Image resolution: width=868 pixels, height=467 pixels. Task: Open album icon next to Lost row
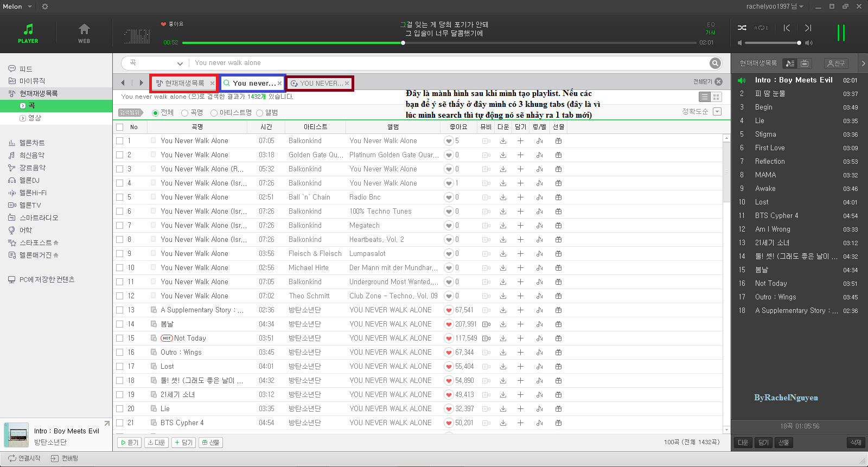154,366
